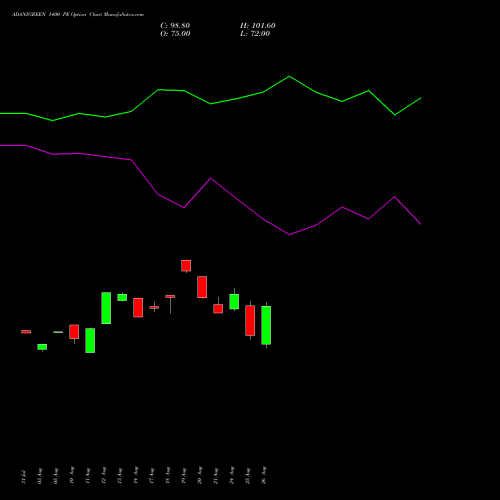The width and height of the screenshot is (500, 500).
Task: Click the ADANIGREEN options chart title
Action: (78, 15)
